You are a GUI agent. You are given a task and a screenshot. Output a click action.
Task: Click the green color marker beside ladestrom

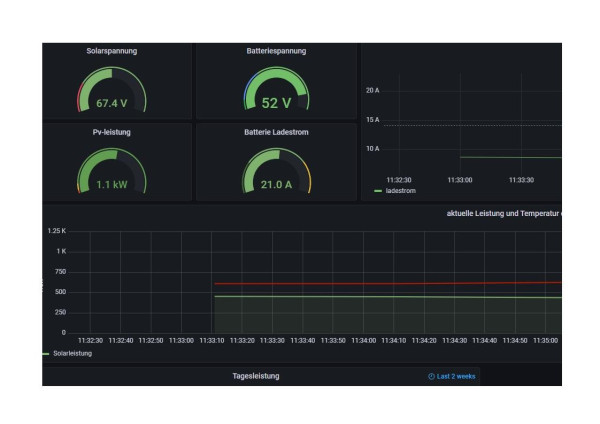pos(378,190)
